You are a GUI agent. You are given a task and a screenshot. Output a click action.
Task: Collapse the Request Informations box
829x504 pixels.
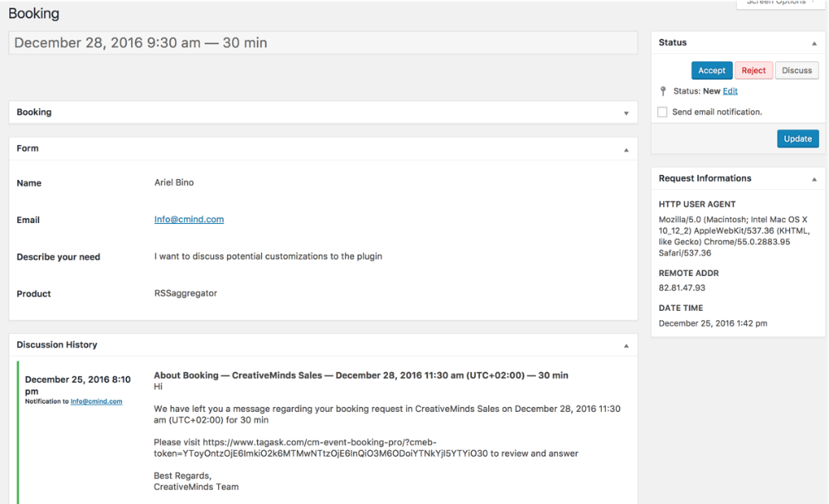coord(814,179)
